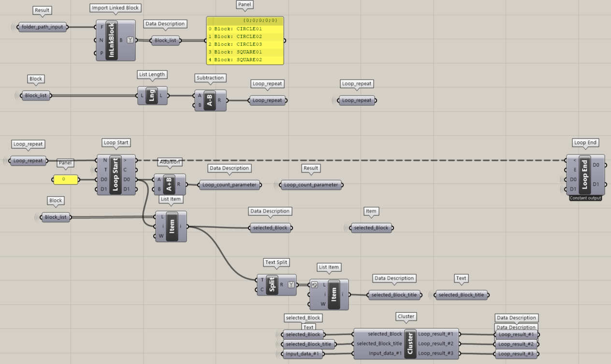Click the D0 input of Loop End
Viewport: 611px width, 364px height.
pyautogui.click(x=573, y=179)
